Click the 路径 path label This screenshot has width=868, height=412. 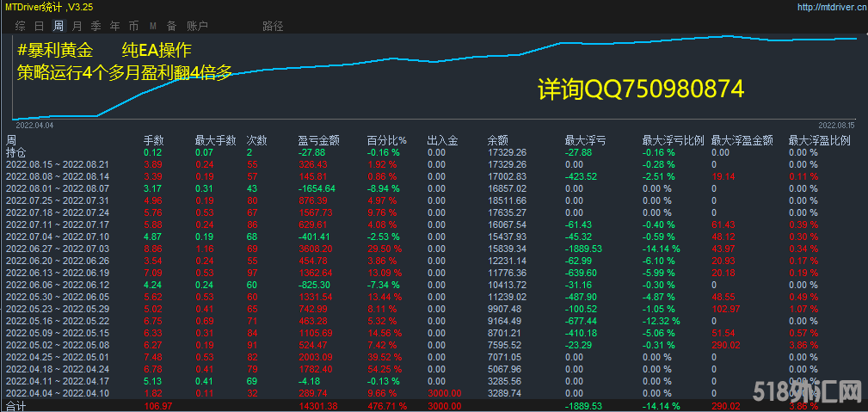[272, 26]
